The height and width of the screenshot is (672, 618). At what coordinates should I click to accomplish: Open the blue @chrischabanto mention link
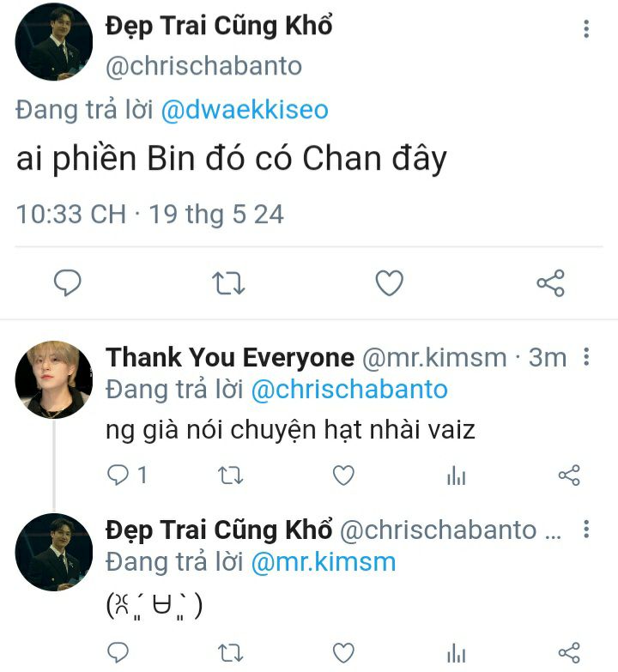(x=349, y=389)
